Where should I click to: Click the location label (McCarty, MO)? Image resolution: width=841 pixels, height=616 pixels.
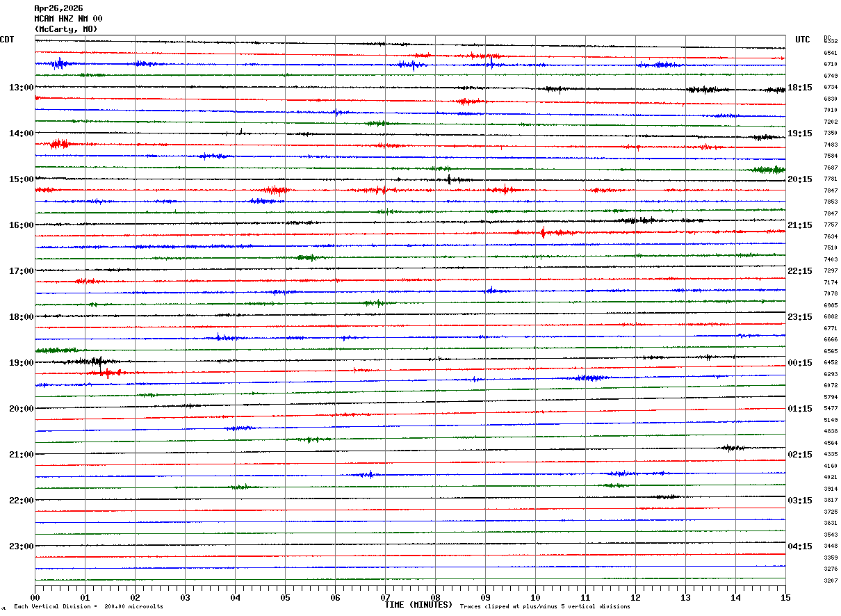66,29
